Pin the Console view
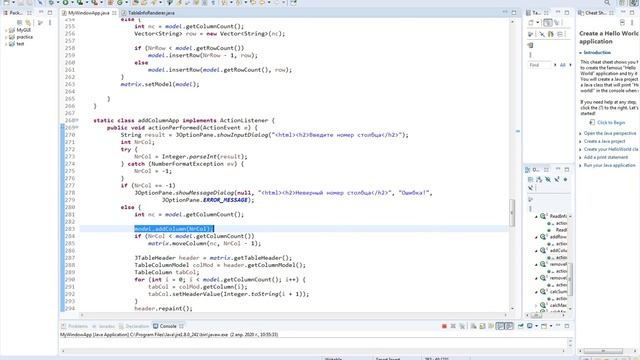 520,326
